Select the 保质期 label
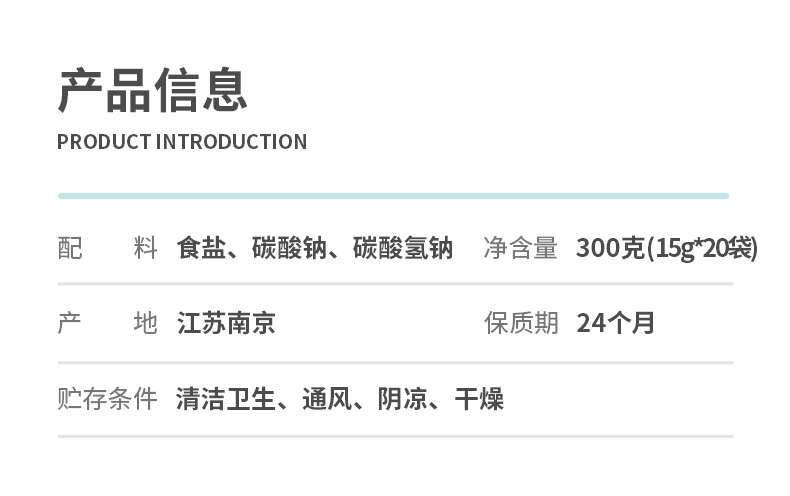 tap(520, 324)
